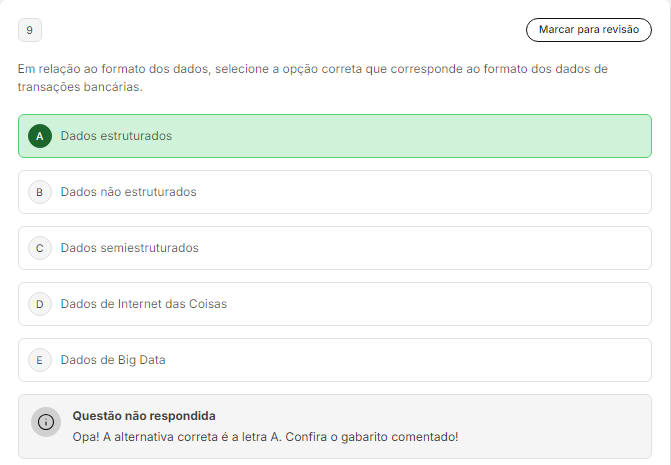
Task: Click the letter D circle badge
Action: tap(40, 304)
